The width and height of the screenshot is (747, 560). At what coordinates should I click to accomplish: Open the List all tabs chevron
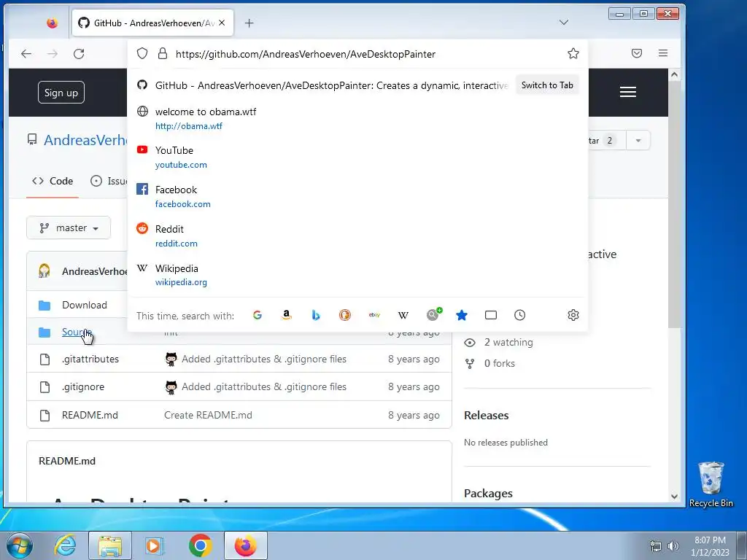tap(564, 23)
